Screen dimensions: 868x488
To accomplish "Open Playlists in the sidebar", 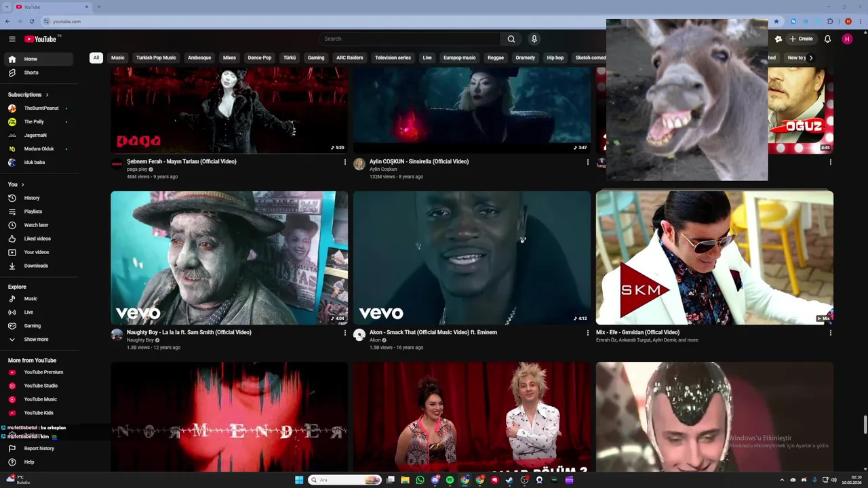I will coord(39,211).
